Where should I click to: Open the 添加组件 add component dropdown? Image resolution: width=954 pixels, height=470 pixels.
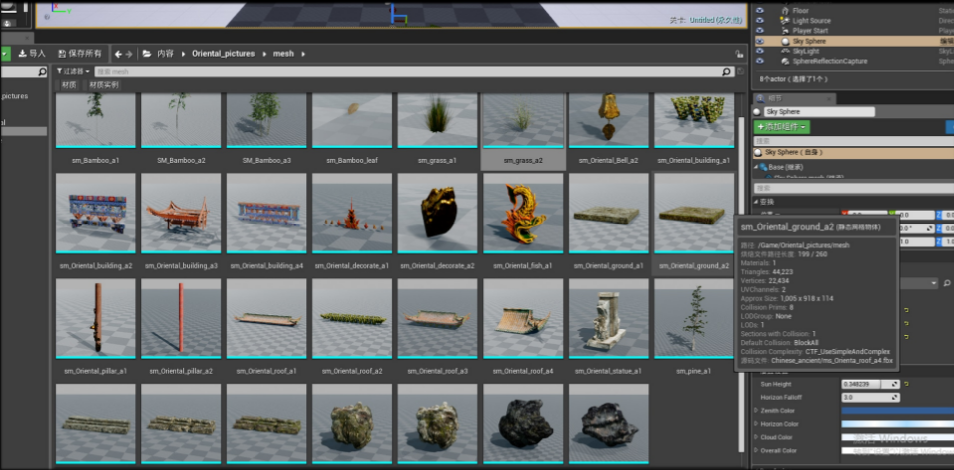[782, 127]
